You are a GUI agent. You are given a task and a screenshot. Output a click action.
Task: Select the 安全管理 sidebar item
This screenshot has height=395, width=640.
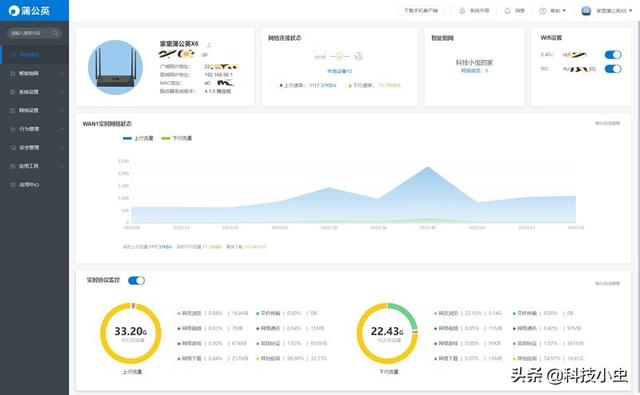(35, 147)
